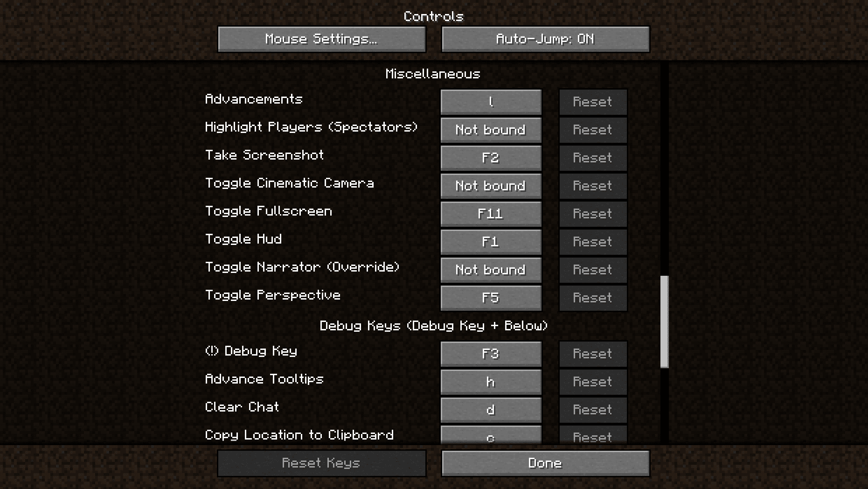Change the Take Screenshot F2 binding

click(x=491, y=158)
